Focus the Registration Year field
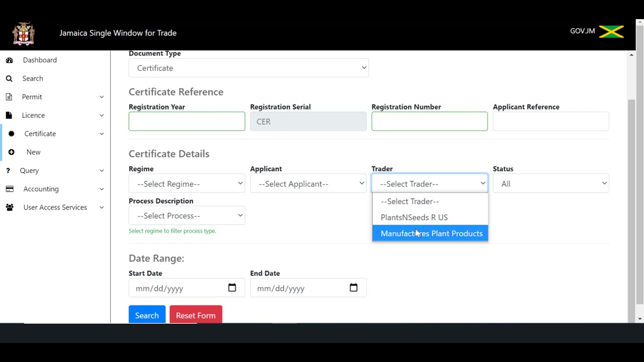The height and width of the screenshot is (362, 644). (x=187, y=121)
